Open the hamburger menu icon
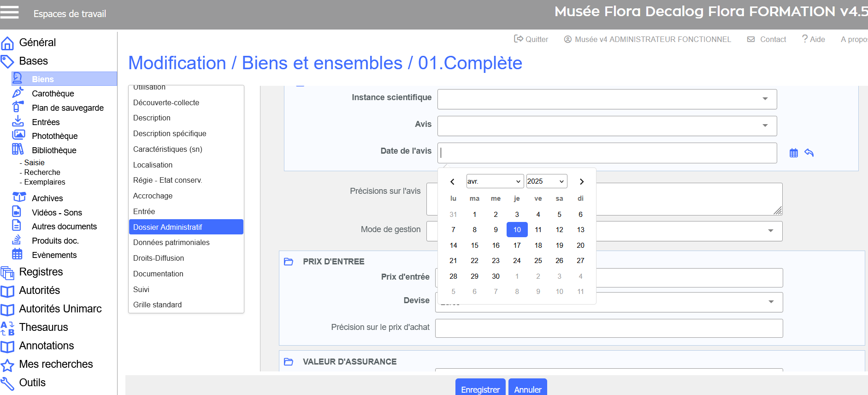Image resolution: width=868 pixels, height=395 pixels. pyautogui.click(x=9, y=12)
